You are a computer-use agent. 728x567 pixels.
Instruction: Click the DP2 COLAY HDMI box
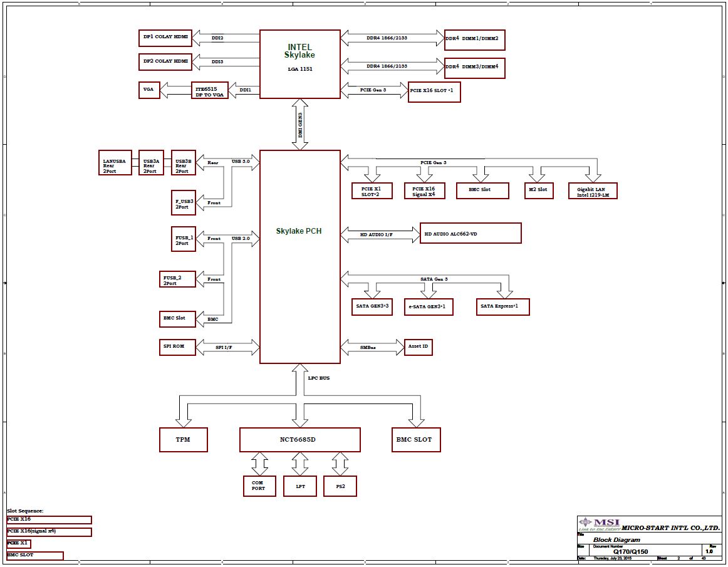tap(165, 62)
